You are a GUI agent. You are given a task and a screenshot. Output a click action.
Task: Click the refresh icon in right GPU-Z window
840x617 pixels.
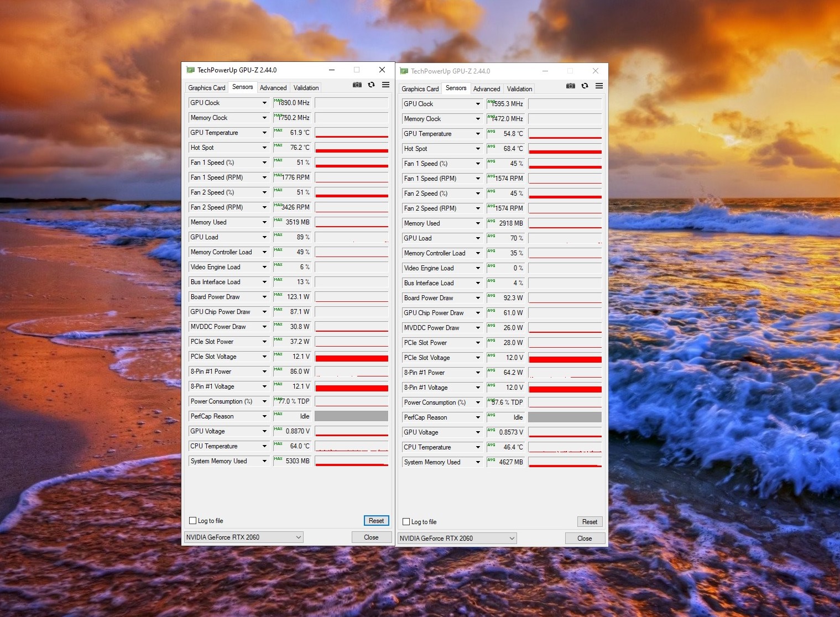585,86
